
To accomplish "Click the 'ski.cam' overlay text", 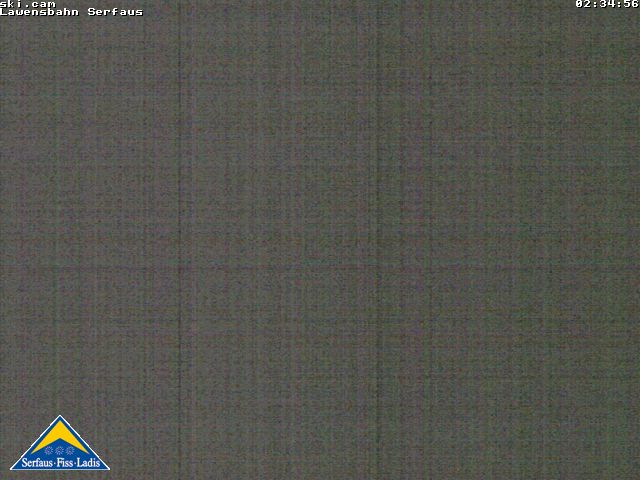I will click(x=28, y=4).
